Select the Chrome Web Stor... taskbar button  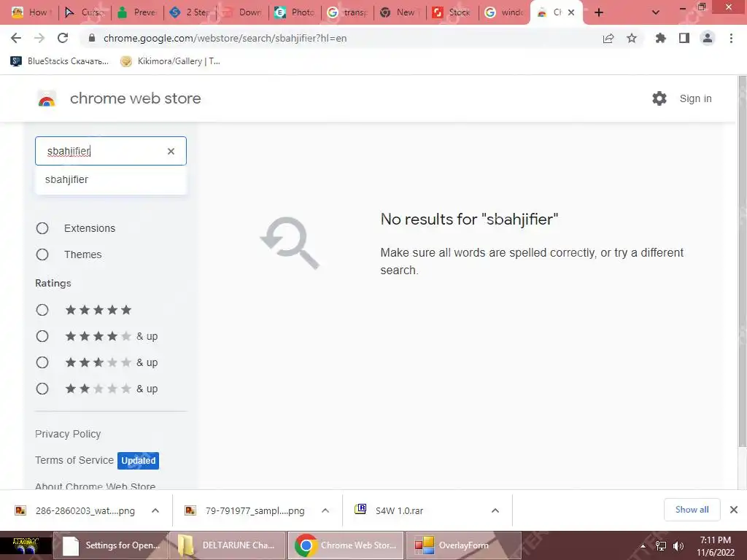pyautogui.click(x=346, y=545)
